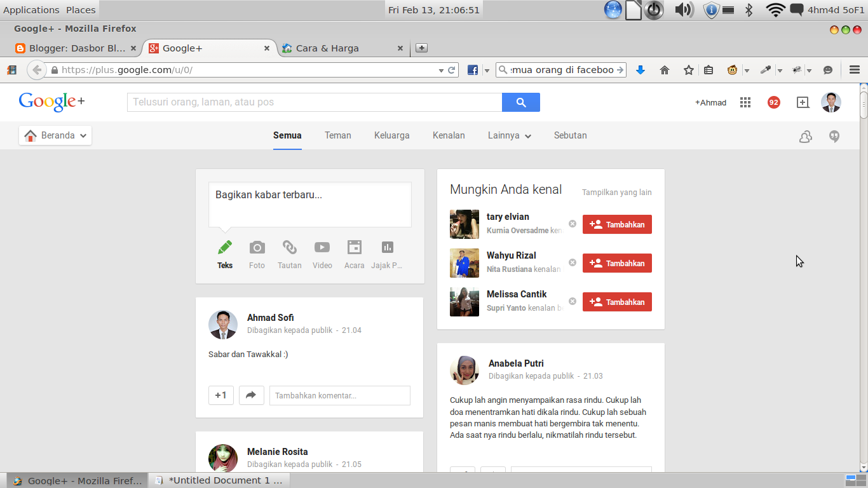The image size is (868, 488).
Task: Click Bagikan kabar terbaru share box
Action: pos(310,205)
